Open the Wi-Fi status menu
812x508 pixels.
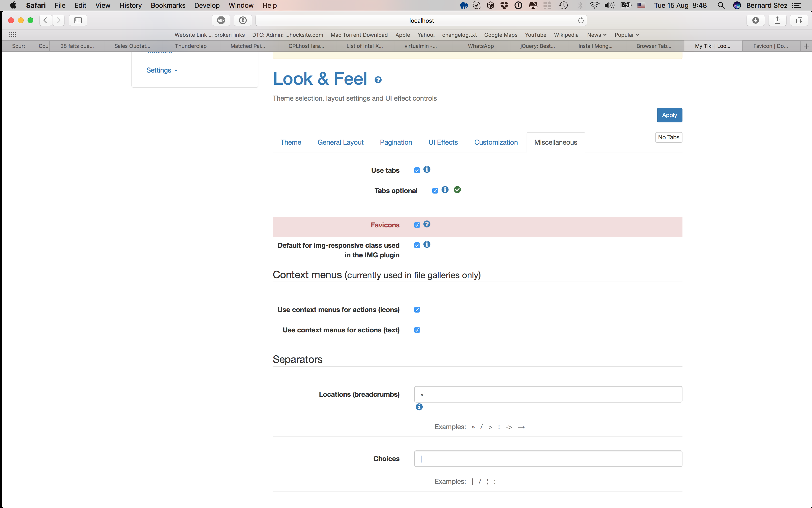click(594, 5)
